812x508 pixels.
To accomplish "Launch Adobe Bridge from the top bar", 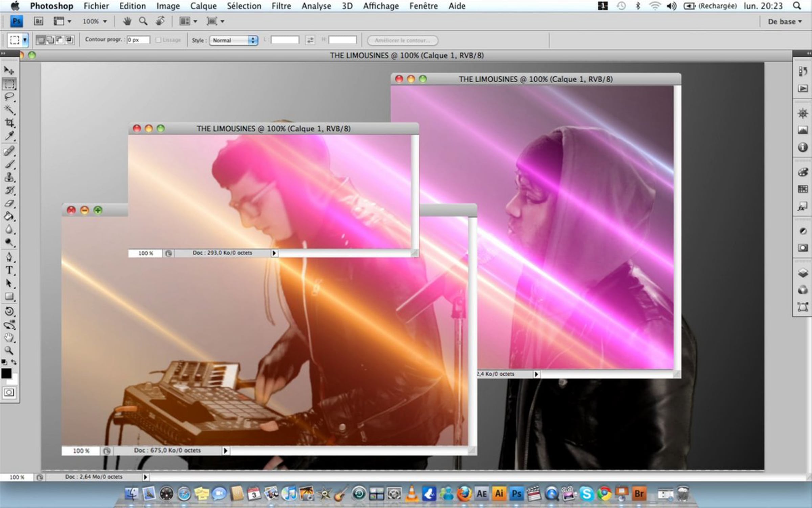I will (39, 21).
